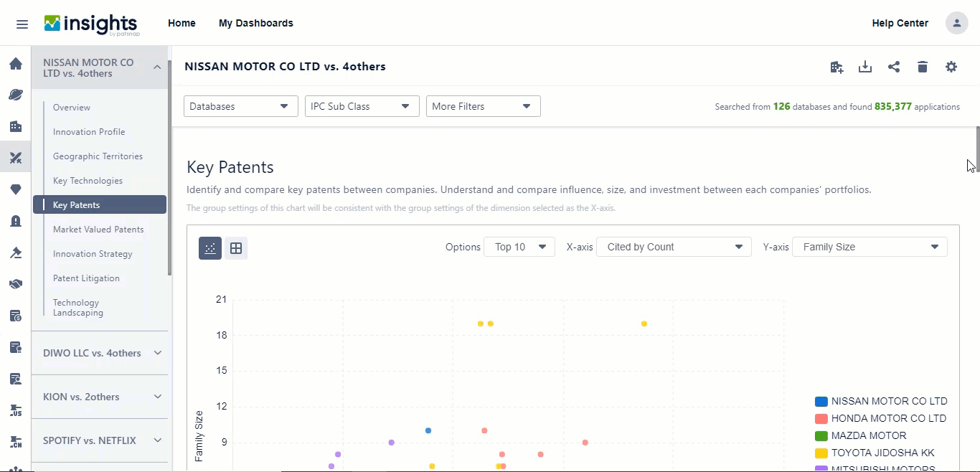Click the gavel litigation icon in left rail
The image size is (980, 472).
coord(16,252)
